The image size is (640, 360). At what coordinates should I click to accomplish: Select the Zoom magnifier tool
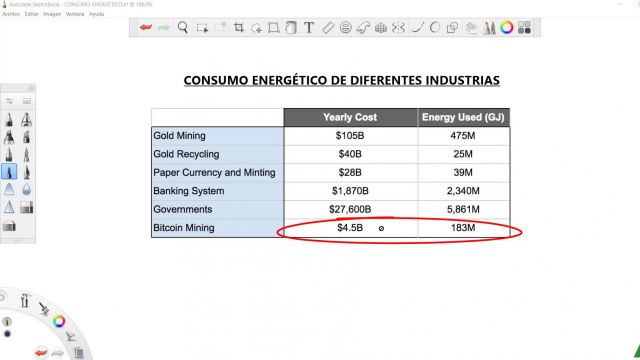pyautogui.click(x=183, y=27)
